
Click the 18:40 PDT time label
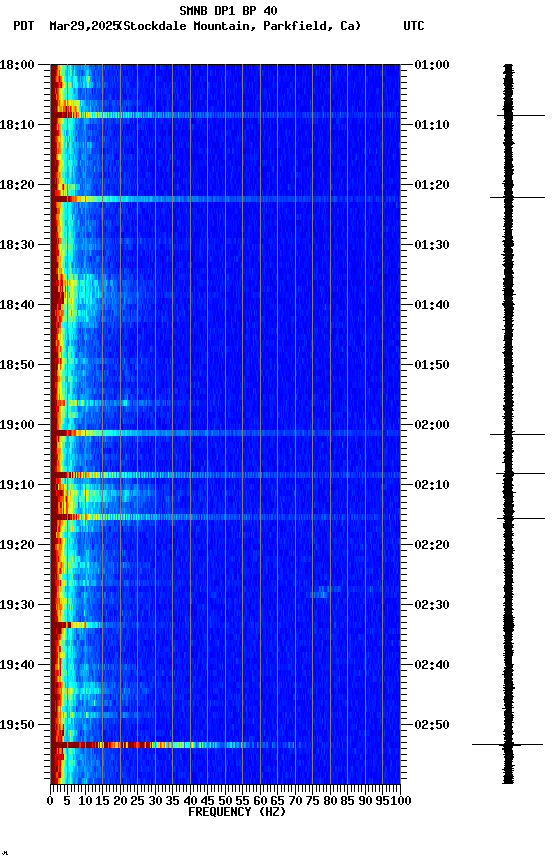pyautogui.click(x=17, y=305)
